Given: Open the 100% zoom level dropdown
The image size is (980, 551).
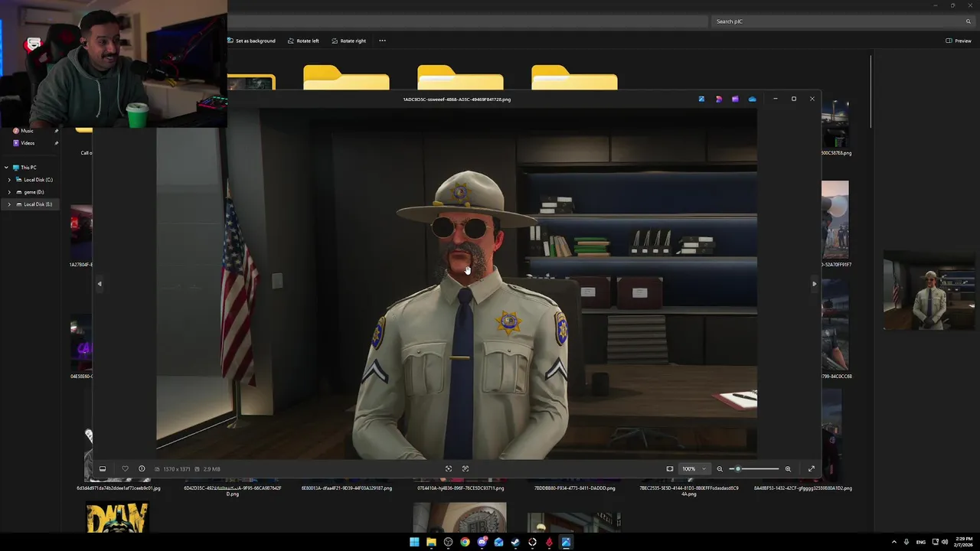Looking at the screenshot, I should (x=694, y=469).
